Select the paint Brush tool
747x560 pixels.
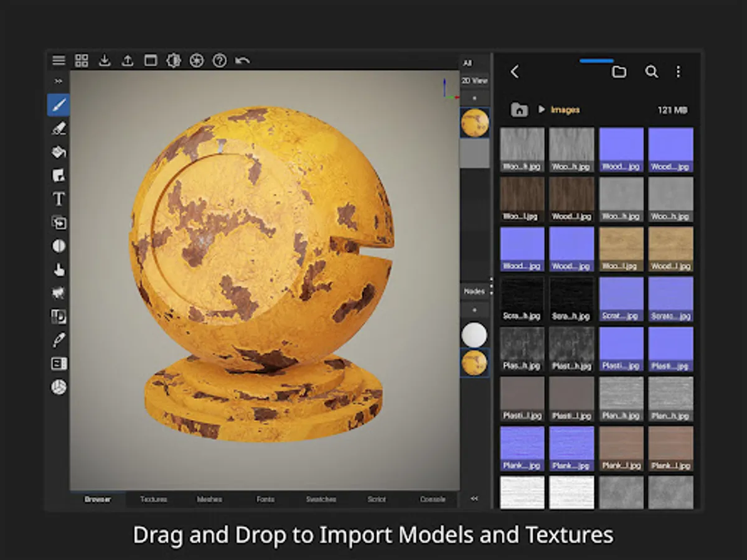click(x=59, y=105)
